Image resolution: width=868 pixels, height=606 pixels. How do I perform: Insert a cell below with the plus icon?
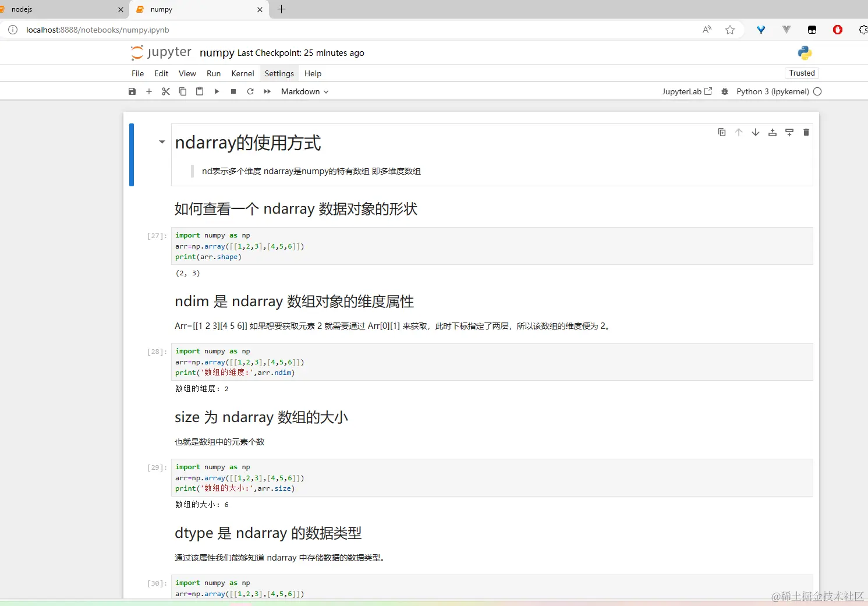tap(149, 91)
